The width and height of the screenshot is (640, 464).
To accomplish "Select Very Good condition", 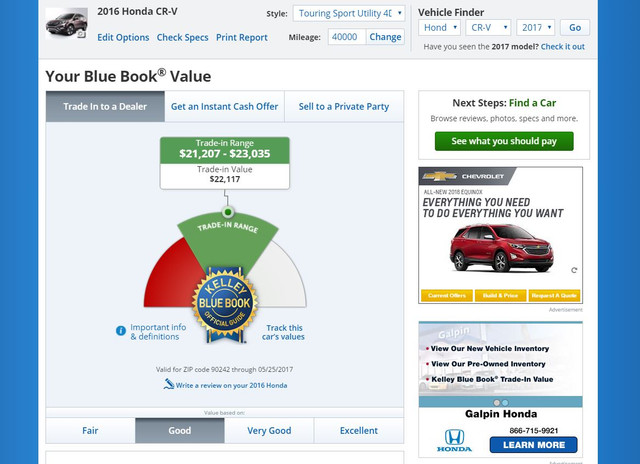I will pyautogui.click(x=269, y=431).
